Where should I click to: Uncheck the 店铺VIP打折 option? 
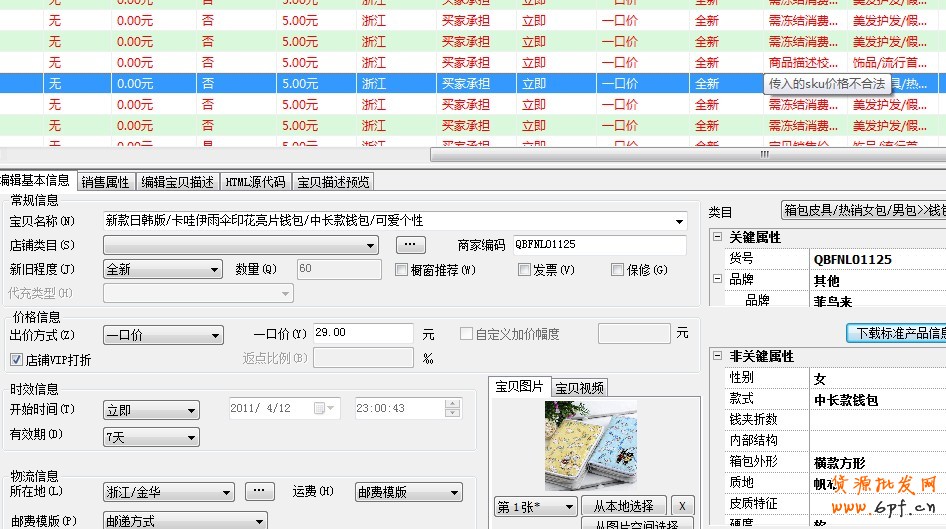point(16,360)
